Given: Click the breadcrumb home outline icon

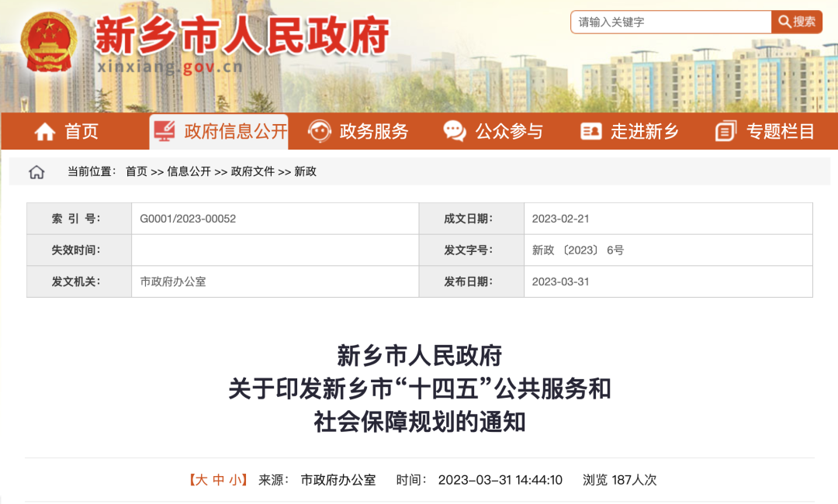Looking at the screenshot, I should (x=36, y=172).
